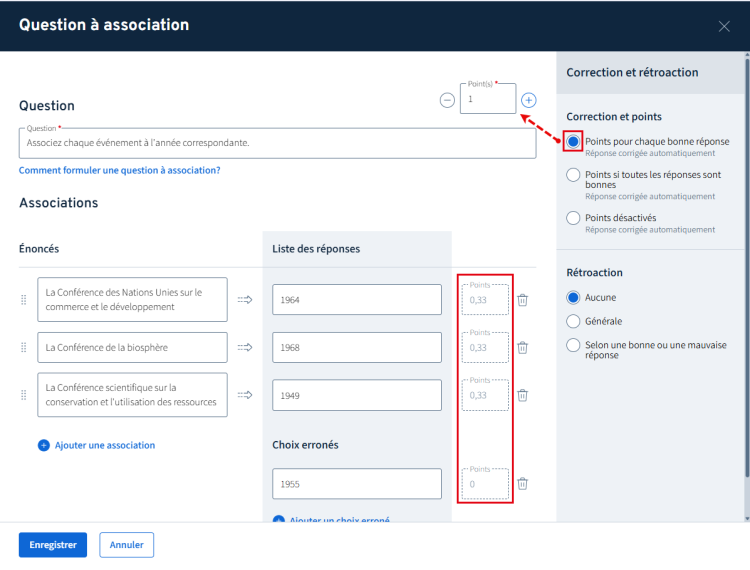This screenshot has height=570, width=750.
Task: Delete the 1964 association with trash icon
Action: [x=522, y=299]
